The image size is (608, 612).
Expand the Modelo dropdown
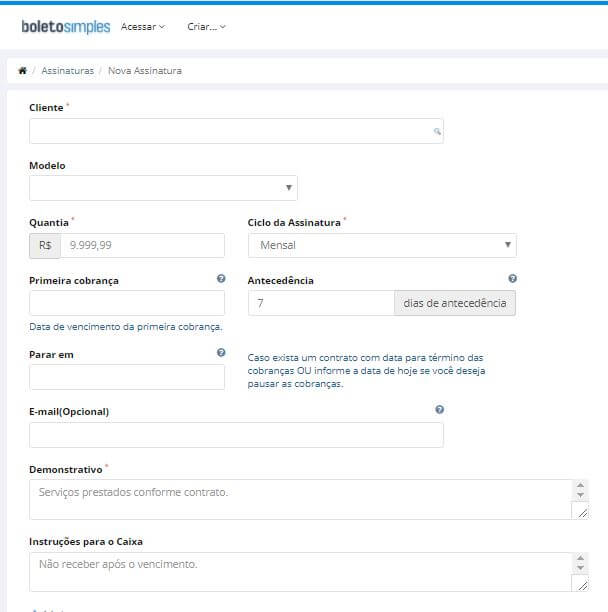click(x=163, y=188)
